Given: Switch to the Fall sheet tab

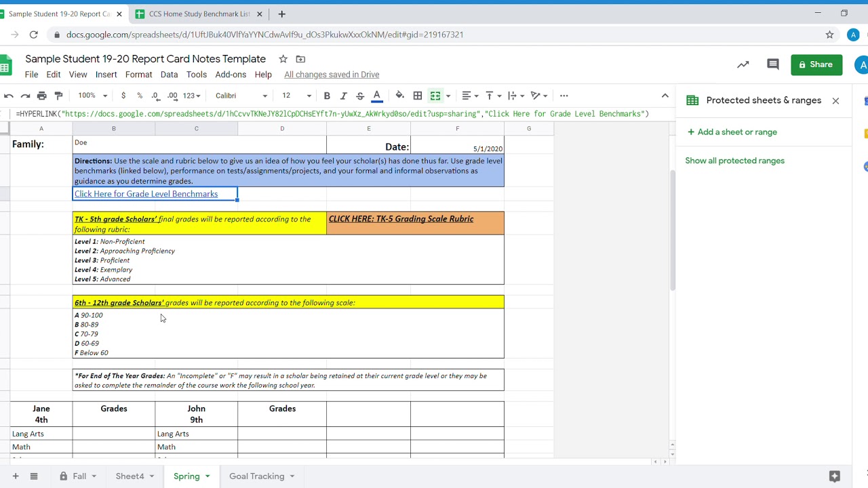Looking at the screenshot, I should 78,476.
